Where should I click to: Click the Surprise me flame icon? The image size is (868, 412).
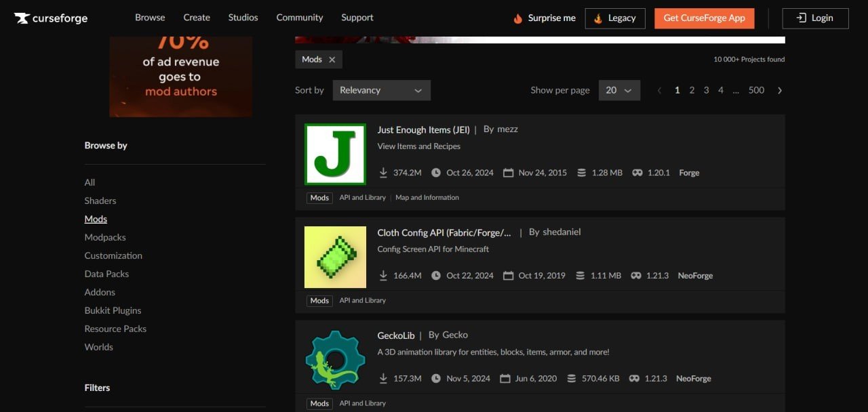(518, 18)
